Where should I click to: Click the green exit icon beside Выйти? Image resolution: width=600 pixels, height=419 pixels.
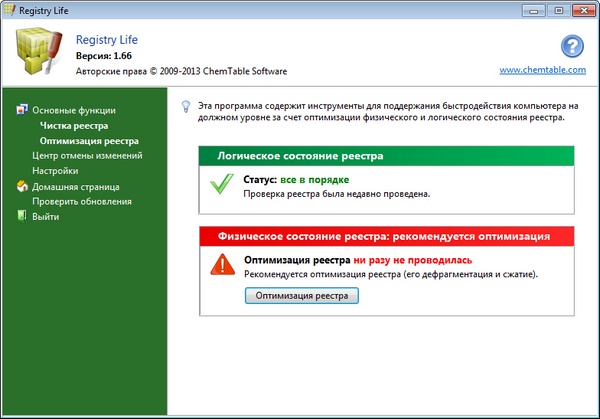22,216
